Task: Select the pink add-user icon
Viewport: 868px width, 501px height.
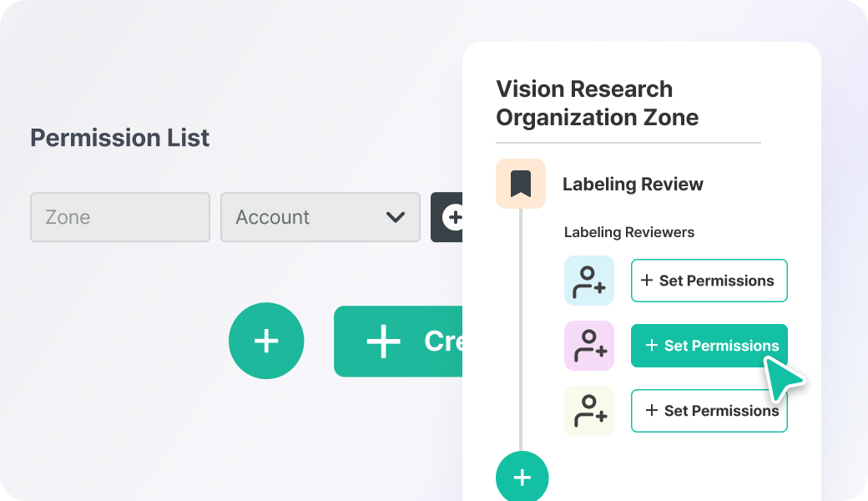Action: click(589, 346)
